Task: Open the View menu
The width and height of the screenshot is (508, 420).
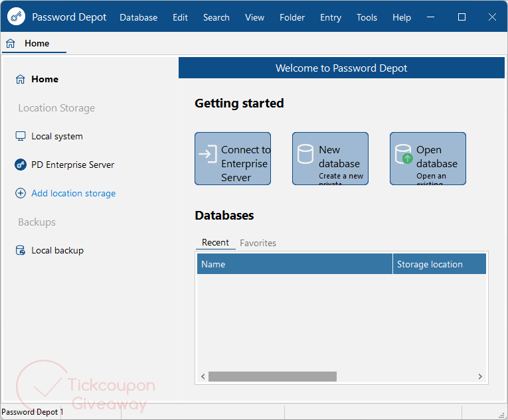Action: [x=254, y=17]
